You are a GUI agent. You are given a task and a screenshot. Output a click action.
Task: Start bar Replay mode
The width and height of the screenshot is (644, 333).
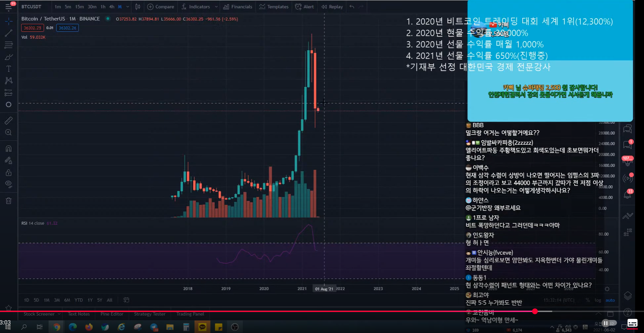(x=332, y=7)
